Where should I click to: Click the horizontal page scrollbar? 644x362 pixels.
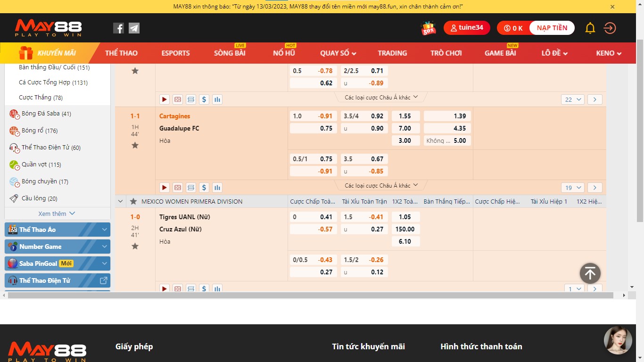(311, 295)
